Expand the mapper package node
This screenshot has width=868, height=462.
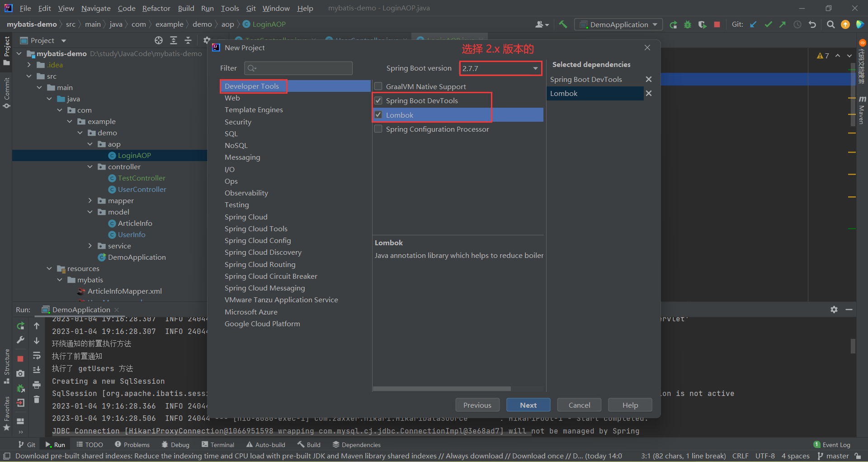(90, 200)
